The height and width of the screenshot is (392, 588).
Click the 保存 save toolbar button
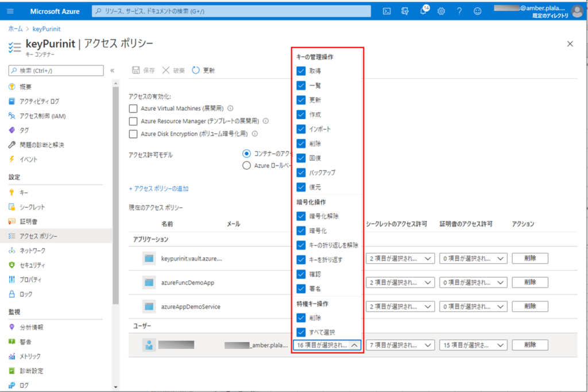143,70
